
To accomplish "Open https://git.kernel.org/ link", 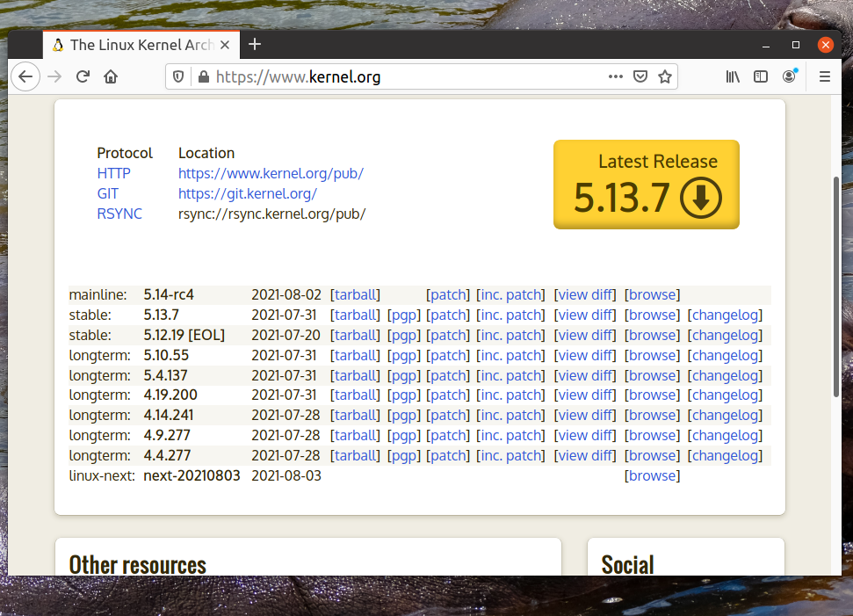I will point(248,193).
